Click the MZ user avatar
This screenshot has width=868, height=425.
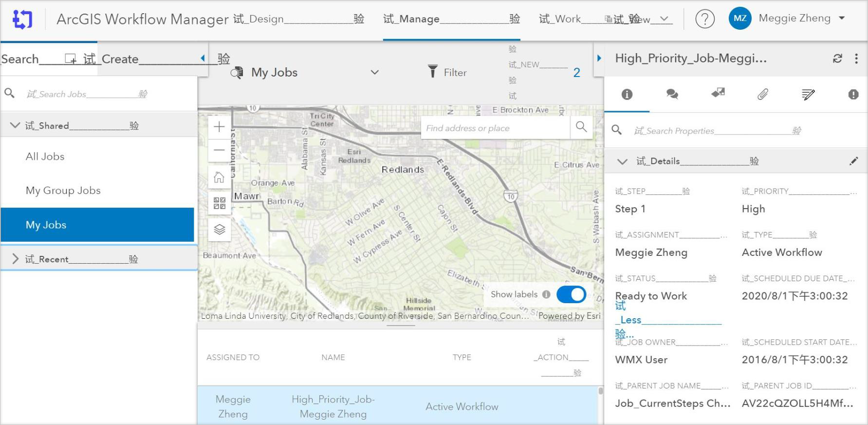click(x=739, y=19)
